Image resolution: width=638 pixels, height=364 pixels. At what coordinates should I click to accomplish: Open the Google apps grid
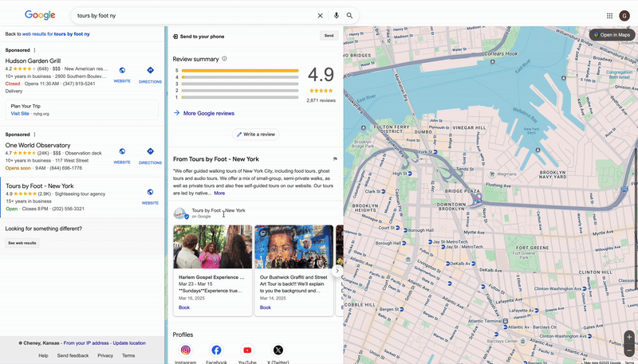tap(610, 15)
